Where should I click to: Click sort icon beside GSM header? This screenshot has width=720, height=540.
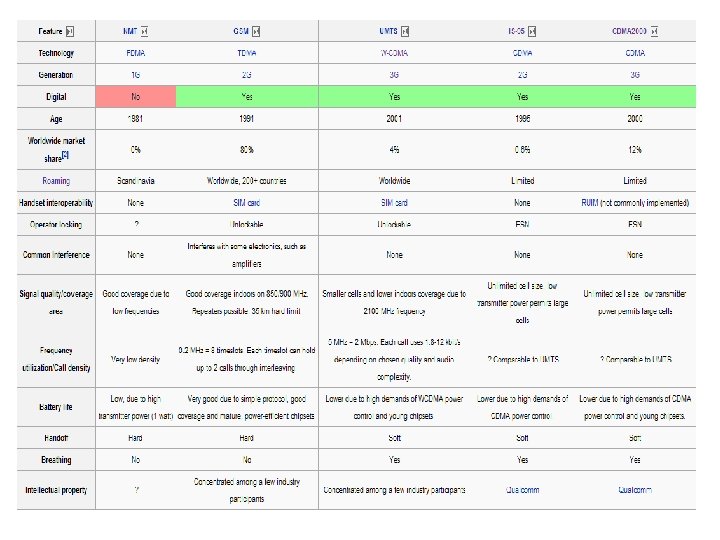point(256,31)
